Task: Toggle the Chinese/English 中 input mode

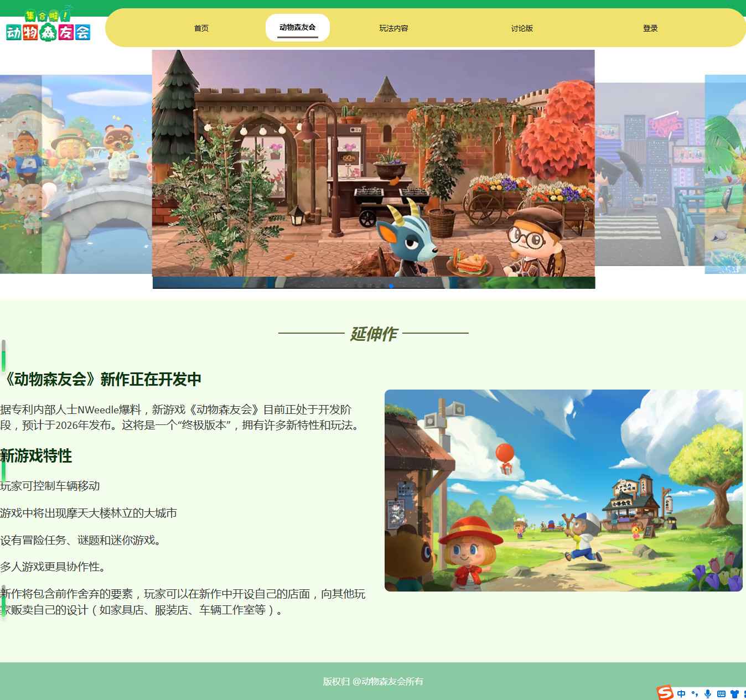Action: pyautogui.click(x=681, y=694)
